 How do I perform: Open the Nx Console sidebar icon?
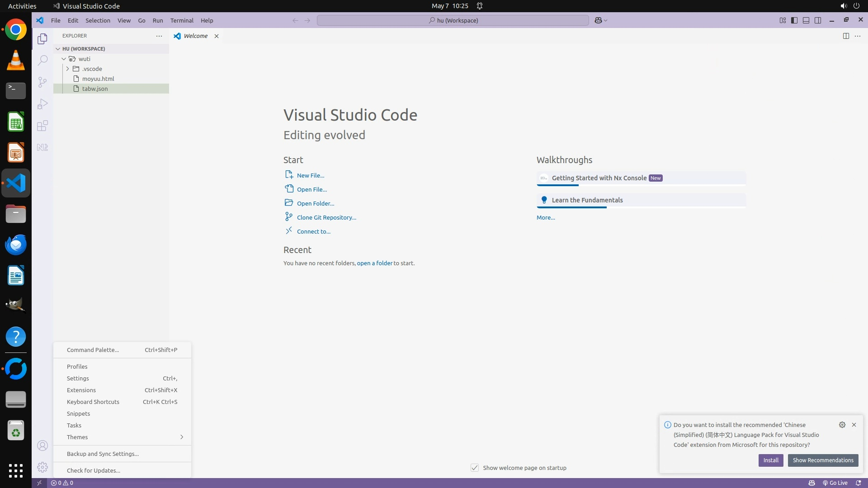click(x=42, y=147)
